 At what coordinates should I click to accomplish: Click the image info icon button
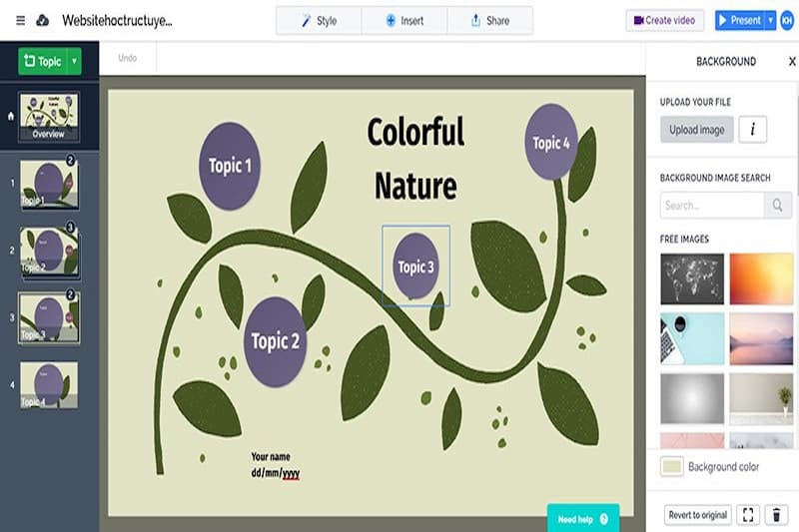tap(753, 129)
